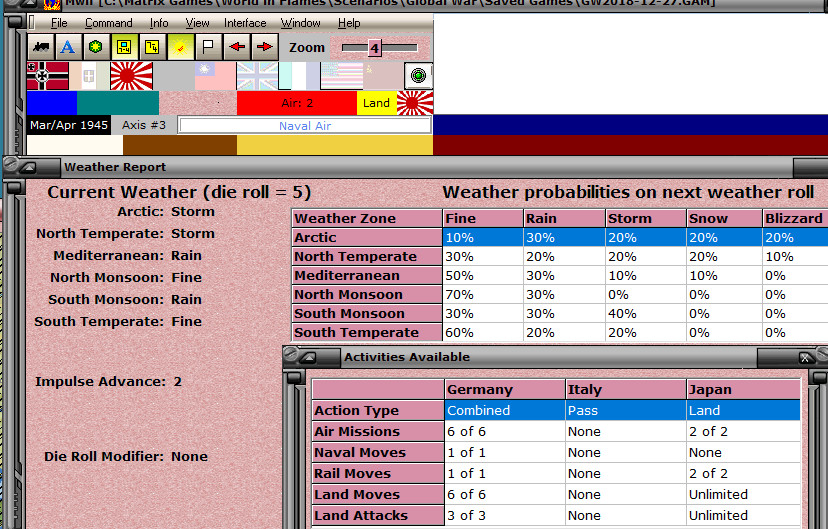The height and width of the screenshot is (529, 828).
Task: Click the blue color bar segment
Action: (x=52, y=103)
